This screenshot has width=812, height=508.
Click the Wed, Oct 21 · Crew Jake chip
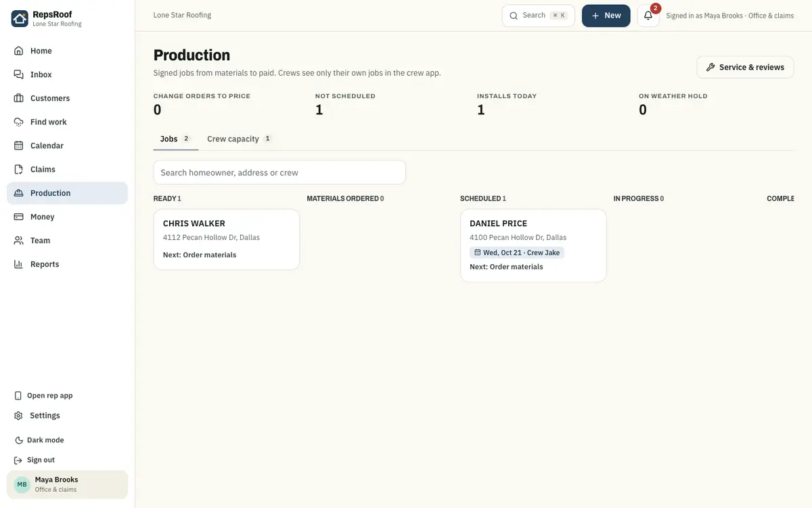click(x=517, y=253)
